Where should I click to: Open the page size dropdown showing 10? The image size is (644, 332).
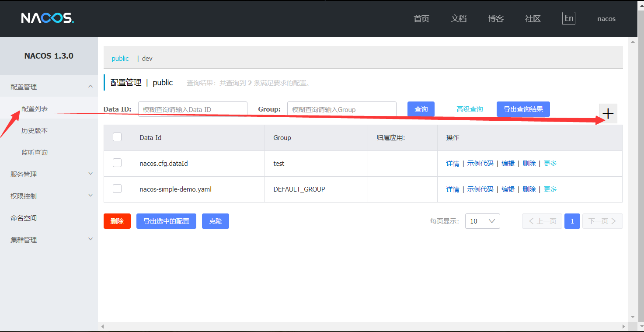coord(482,221)
